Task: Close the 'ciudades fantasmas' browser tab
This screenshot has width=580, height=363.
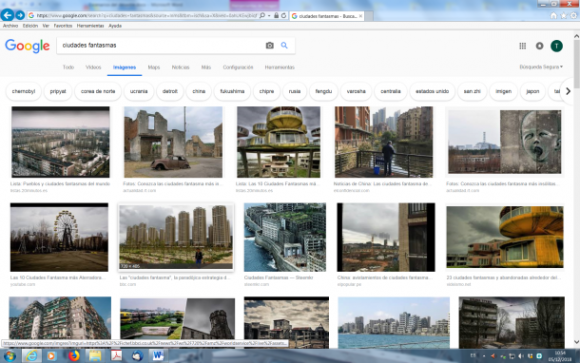Action: [x=361, y=16]
